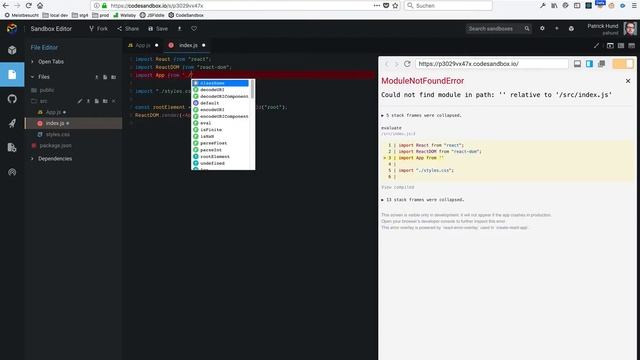Select rootElement autocomplete suggestion
Image resolution: width=640 pixels, height=360 pixels.
point(220,157)
